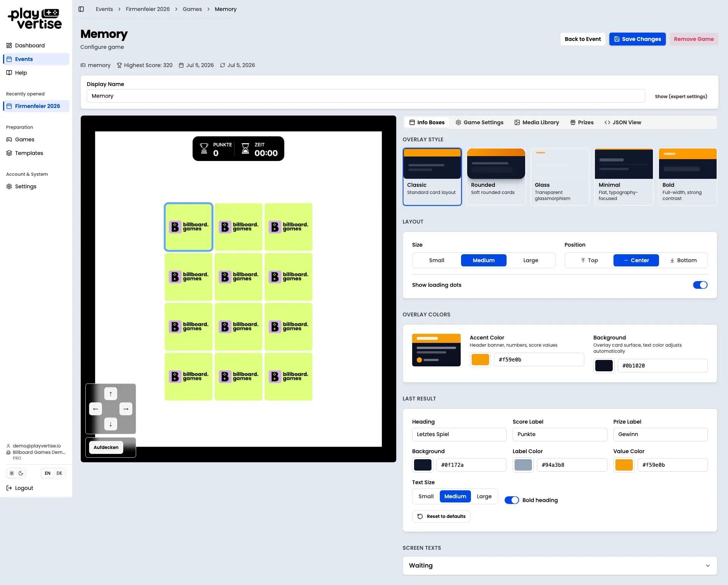Open Templates in sidebar
This screenshot has height=585, width=728.
click(x=36, y=153)
